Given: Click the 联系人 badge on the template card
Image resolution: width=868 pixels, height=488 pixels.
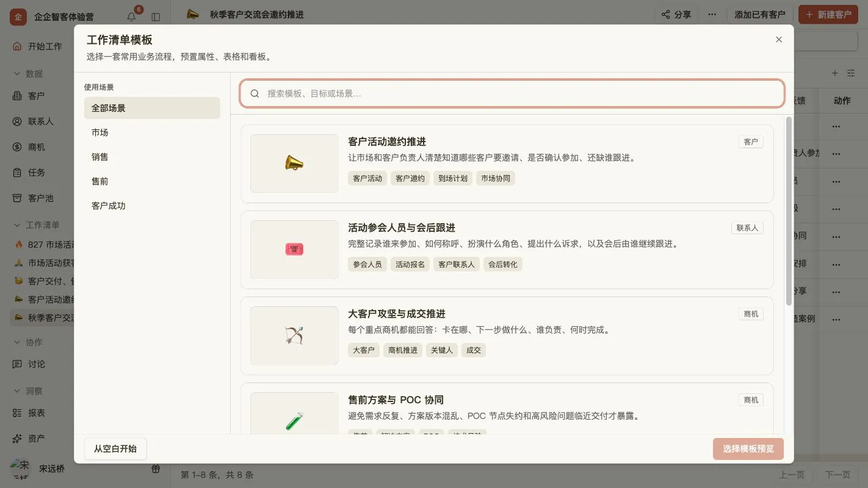Looking at the screenshot, I should (747, 228).
